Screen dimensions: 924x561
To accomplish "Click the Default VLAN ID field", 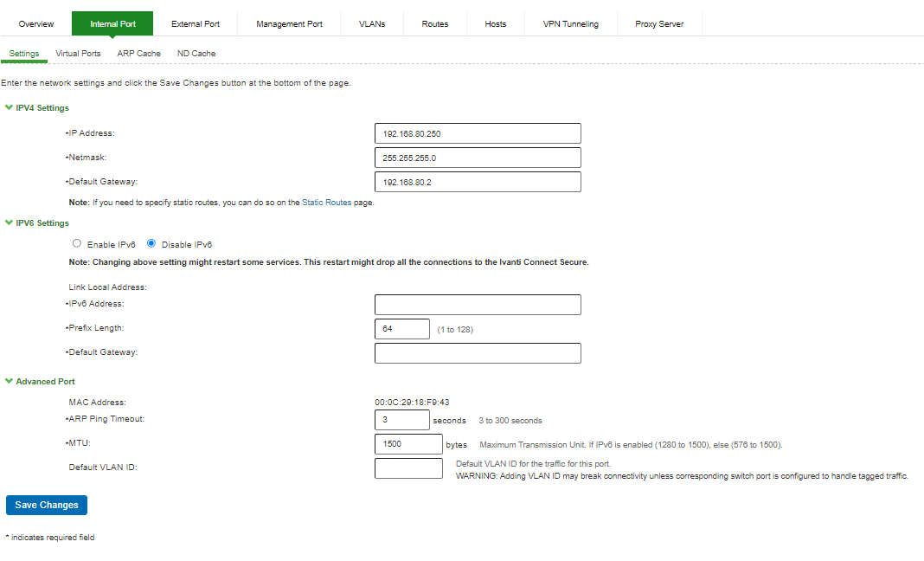I will click(x=408, y=468).
